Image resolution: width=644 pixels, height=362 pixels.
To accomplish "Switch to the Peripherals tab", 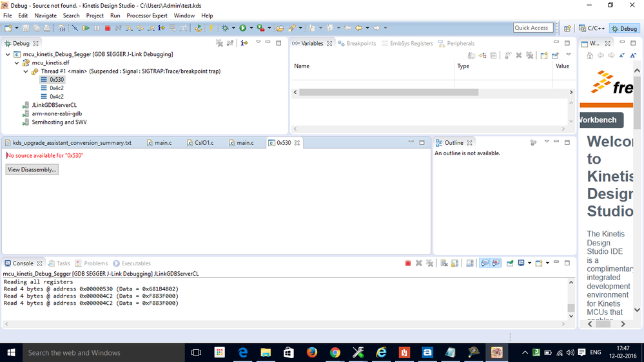I will coord(456,44).
